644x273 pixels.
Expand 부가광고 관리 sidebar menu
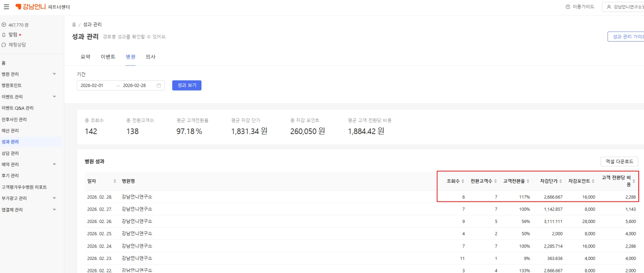point(54,198)
